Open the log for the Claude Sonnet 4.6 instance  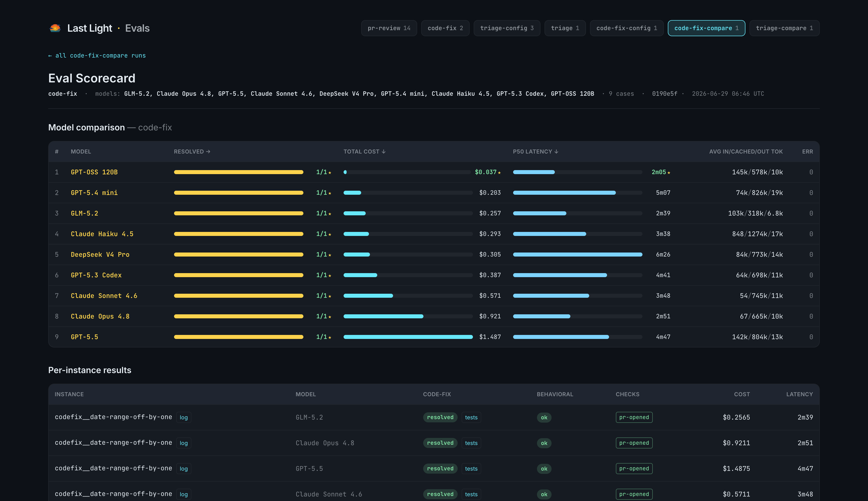point(184,494)
